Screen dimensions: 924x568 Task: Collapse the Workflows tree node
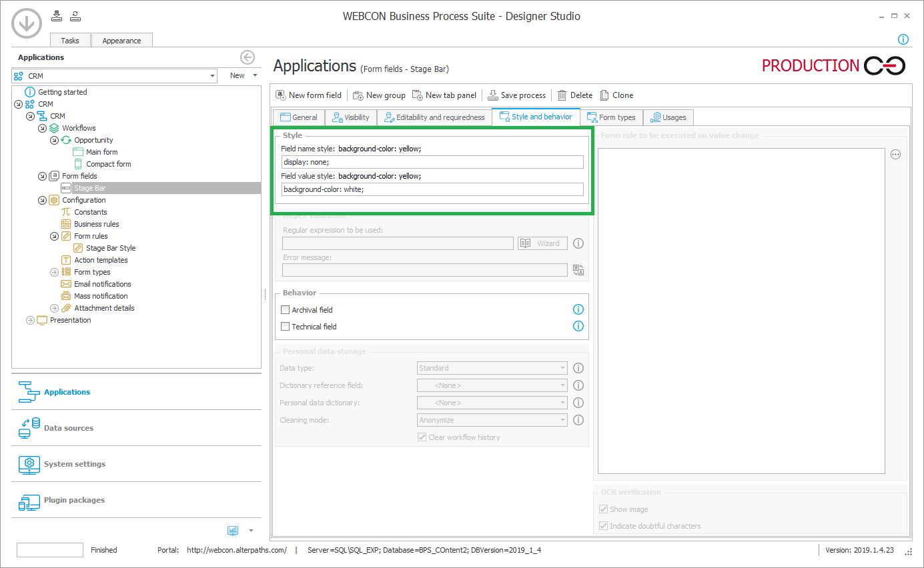coord(42,128)
